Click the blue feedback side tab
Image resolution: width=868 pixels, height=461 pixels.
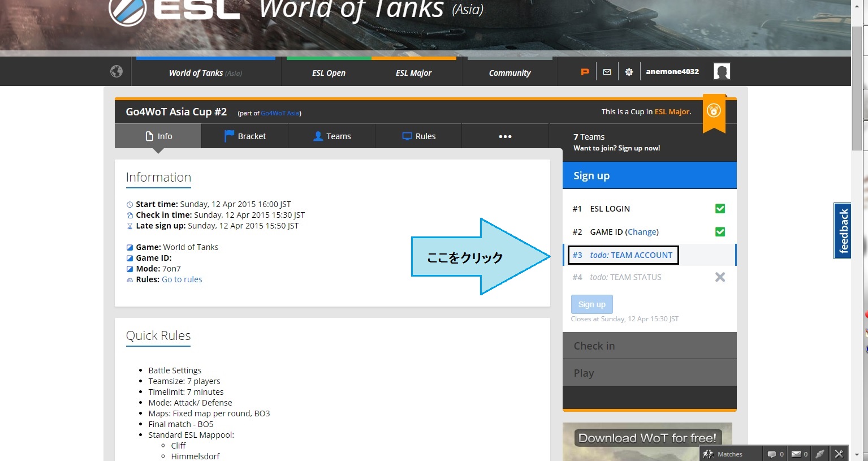point(843,231)
